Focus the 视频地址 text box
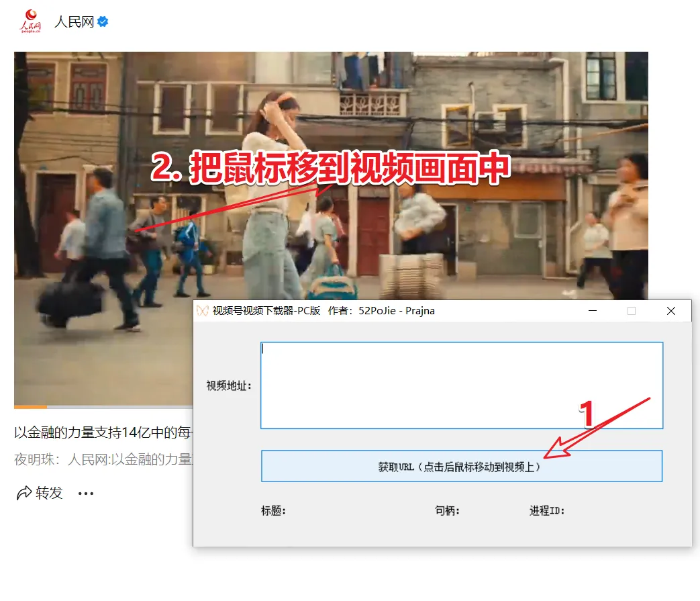This screenshot has height=601, width=700. [x=462, y=385]
